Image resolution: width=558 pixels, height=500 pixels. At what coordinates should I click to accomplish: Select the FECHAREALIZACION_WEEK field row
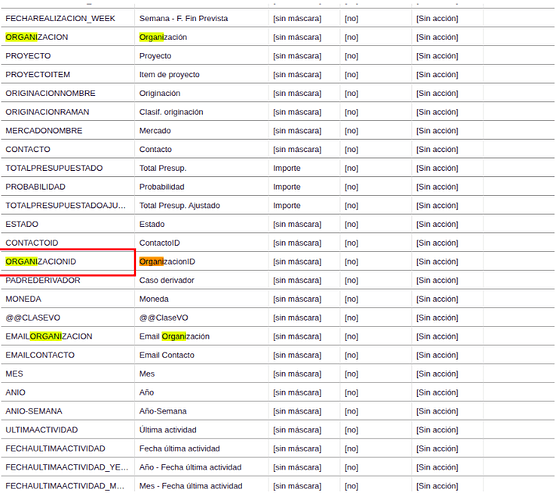[278, 19]
